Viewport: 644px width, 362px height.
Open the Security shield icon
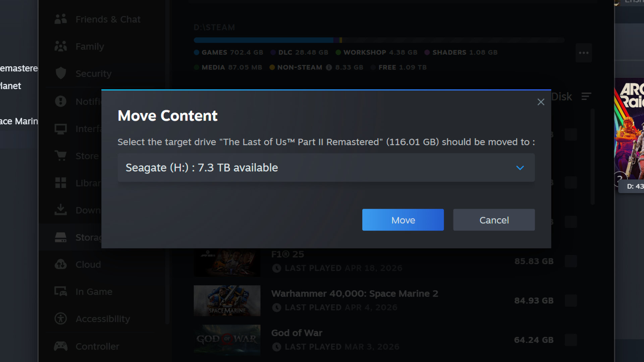[x=61, y=73]
